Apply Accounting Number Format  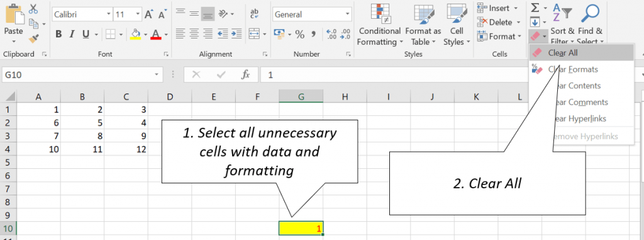point(279,33)
